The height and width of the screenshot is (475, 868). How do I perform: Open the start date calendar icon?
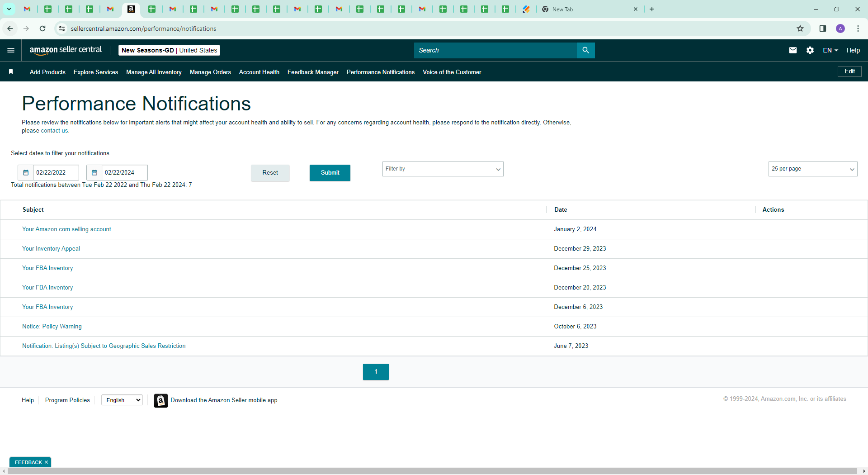click(26, 172)
